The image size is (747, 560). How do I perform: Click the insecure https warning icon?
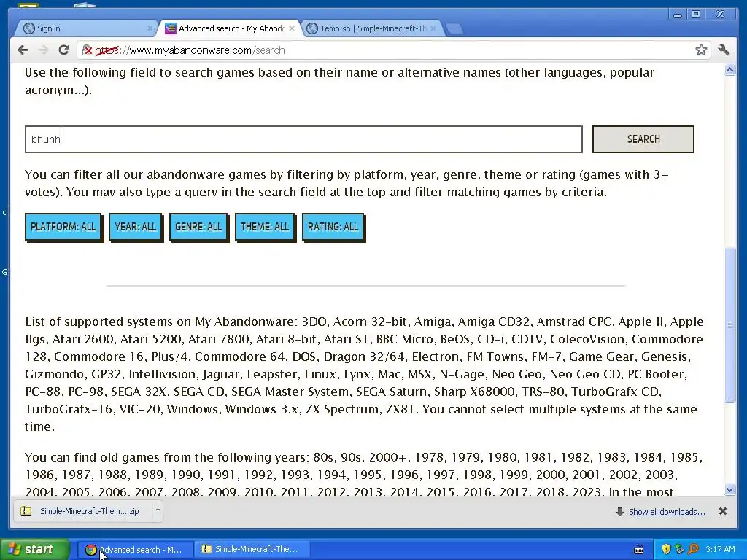tap(88, 50)
